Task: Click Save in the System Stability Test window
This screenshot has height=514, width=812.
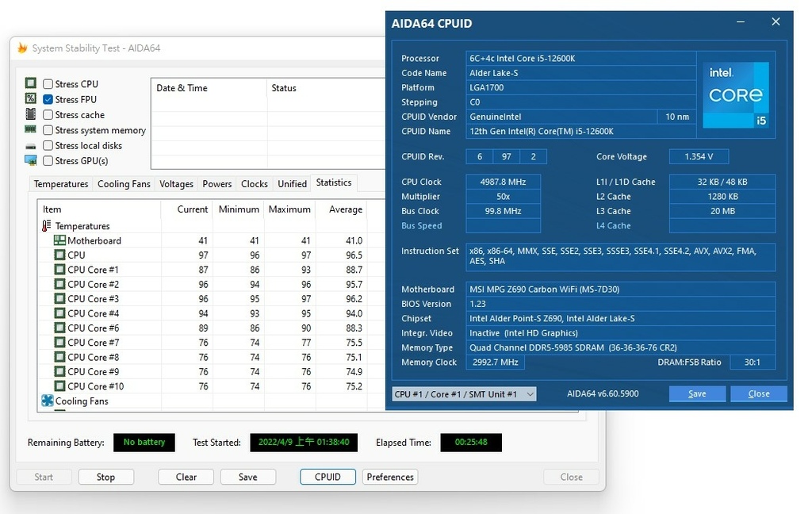Action: coord(247,477)
